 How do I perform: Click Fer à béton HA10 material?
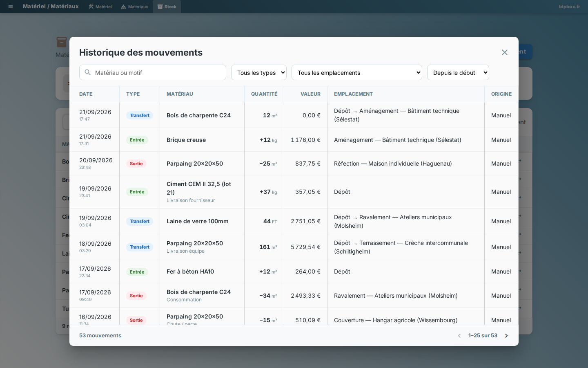[190, 272]
